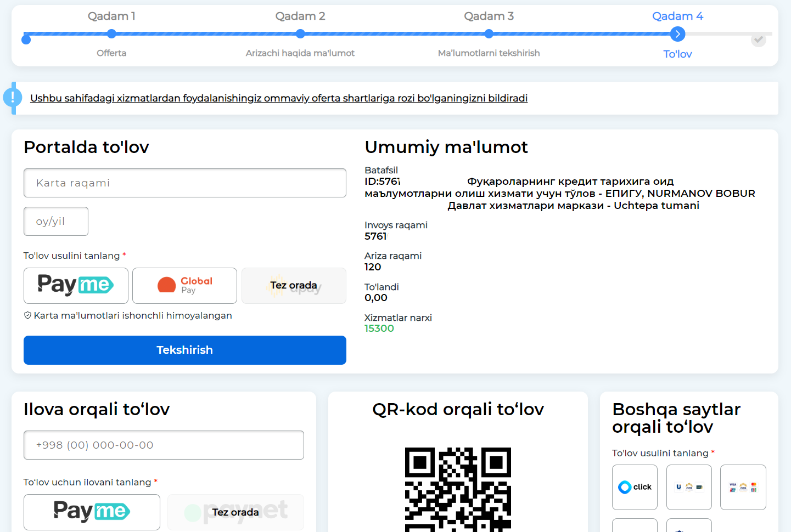Click the disabled Upay 'Tez orada' tile
This screenshot has width=791, height=532.
point(294,286)
